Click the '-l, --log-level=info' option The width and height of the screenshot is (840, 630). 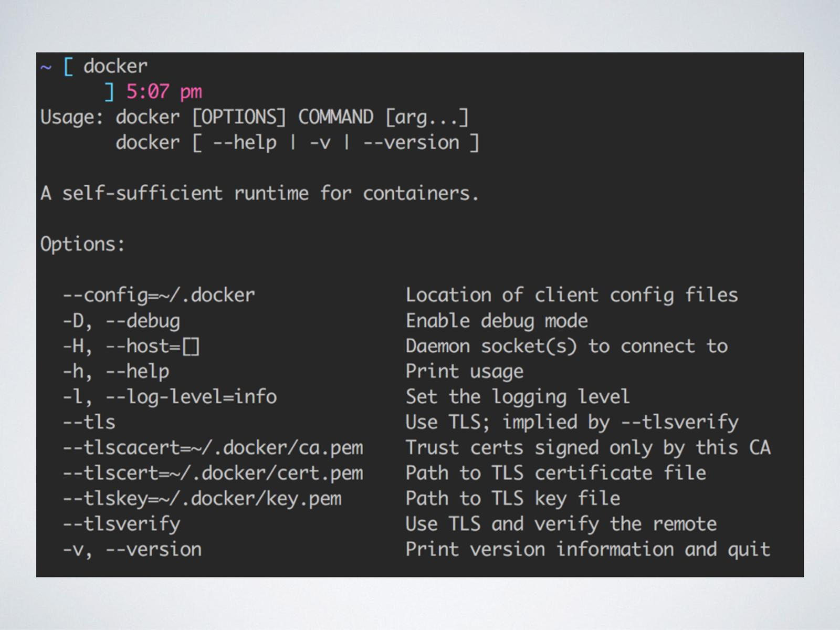(x=170, y=396)
